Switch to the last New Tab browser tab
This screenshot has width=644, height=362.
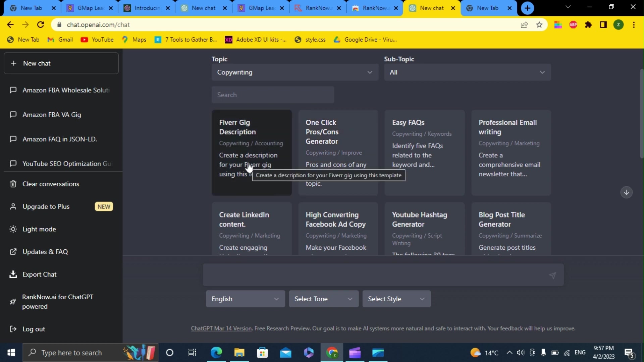tap(489, 8)
